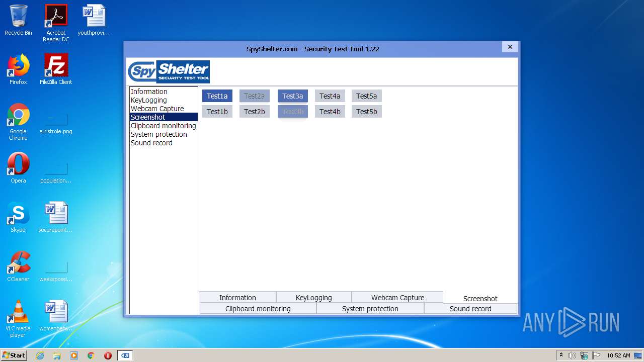
Task: Open the Recycle Bin desktop icon
Action: (x=18, y=20)
